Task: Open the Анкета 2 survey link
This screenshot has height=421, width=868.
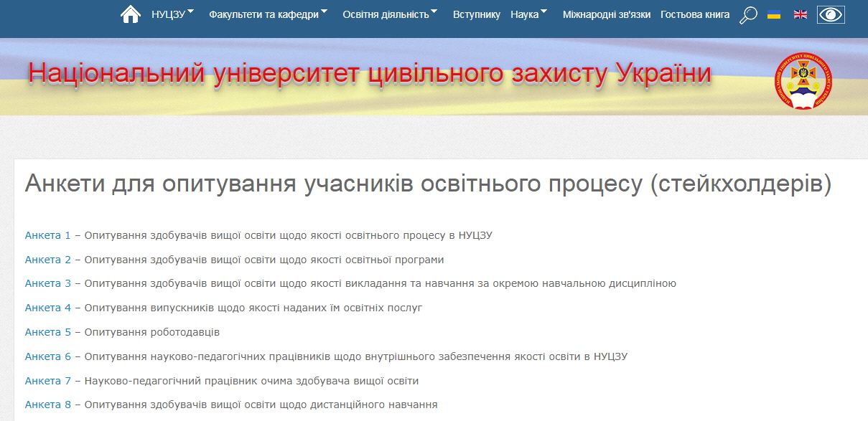Action: 48,260
